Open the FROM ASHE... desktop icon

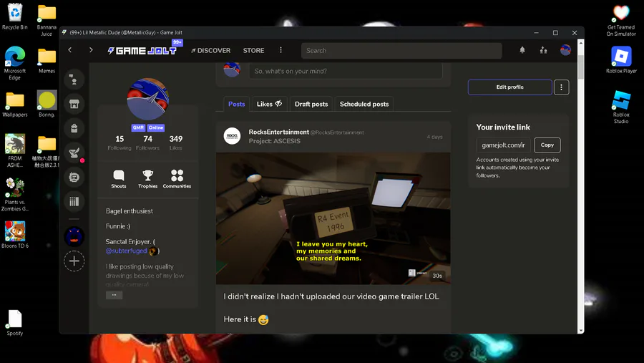coord(15,150)
